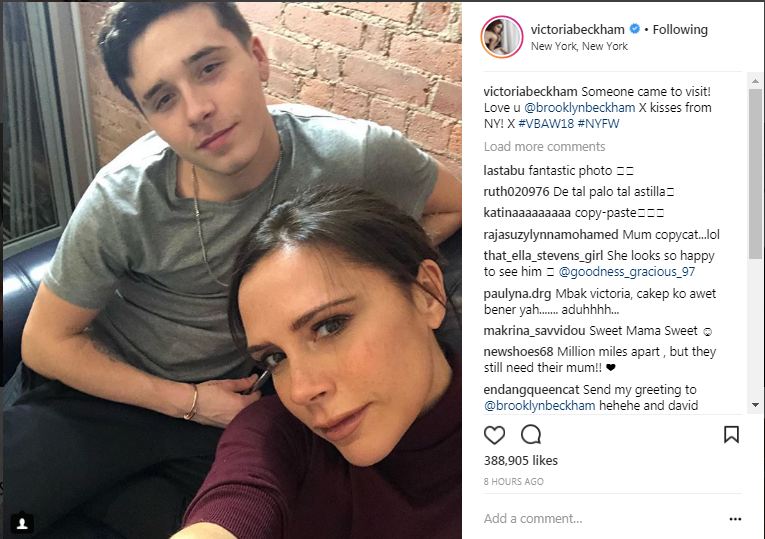Open the @brooklynbeckham mention in the caption
Screen dimensions: 765x539
click(580, 107)
